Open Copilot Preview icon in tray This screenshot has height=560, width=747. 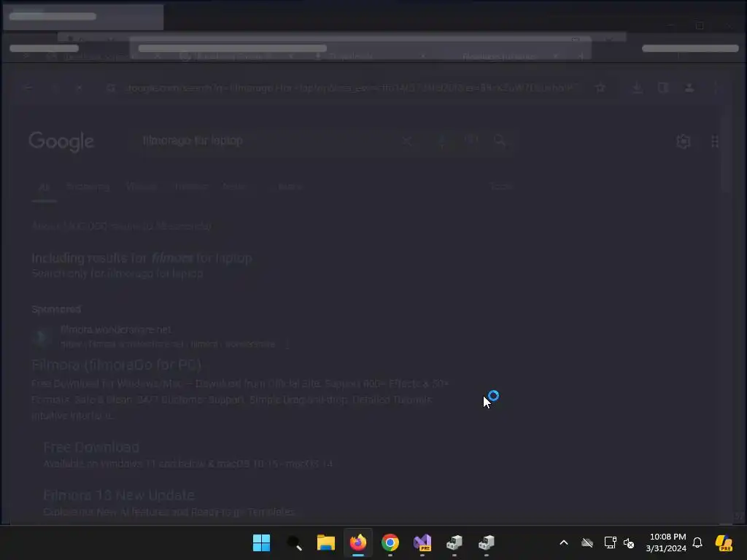[x=724, y=542]
